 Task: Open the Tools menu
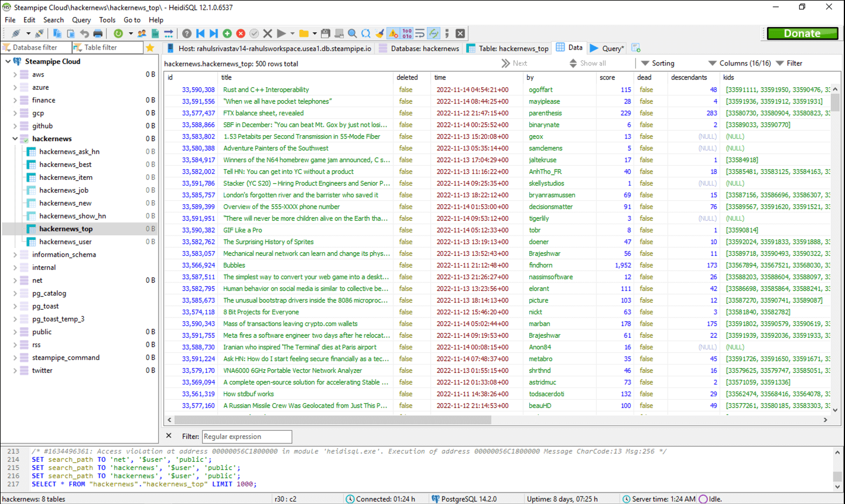[107, 20]
